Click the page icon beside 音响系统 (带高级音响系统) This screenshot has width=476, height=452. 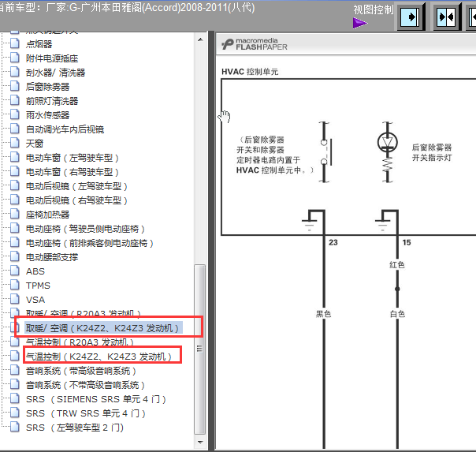click(x=14, y=370)
